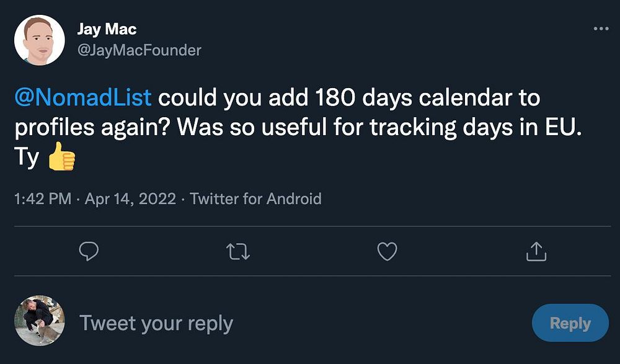Image resolution: width=620 pixels, height=364 pixels.
Task: Click the Apr 14, 2022 date
Action: coord(130,199)
